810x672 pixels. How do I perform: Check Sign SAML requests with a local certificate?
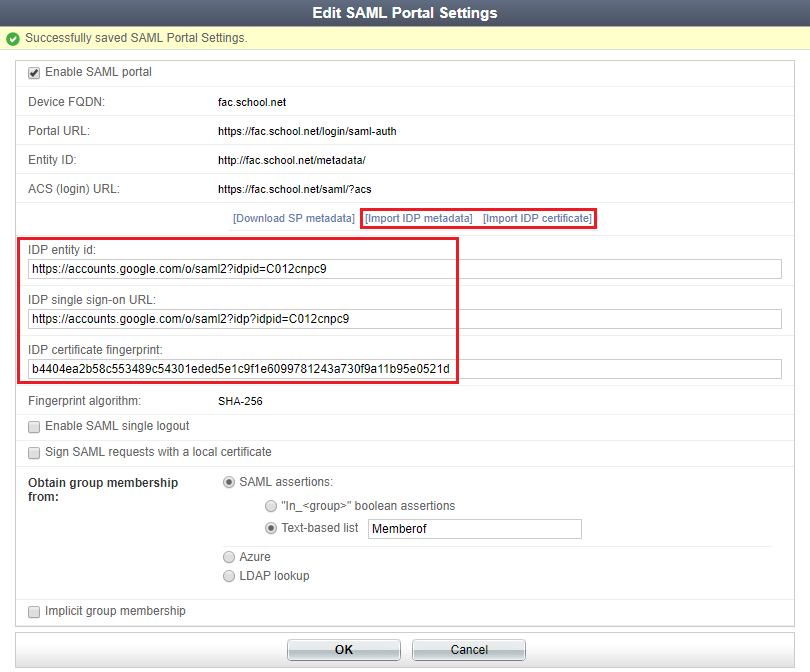tap(34, 452)
